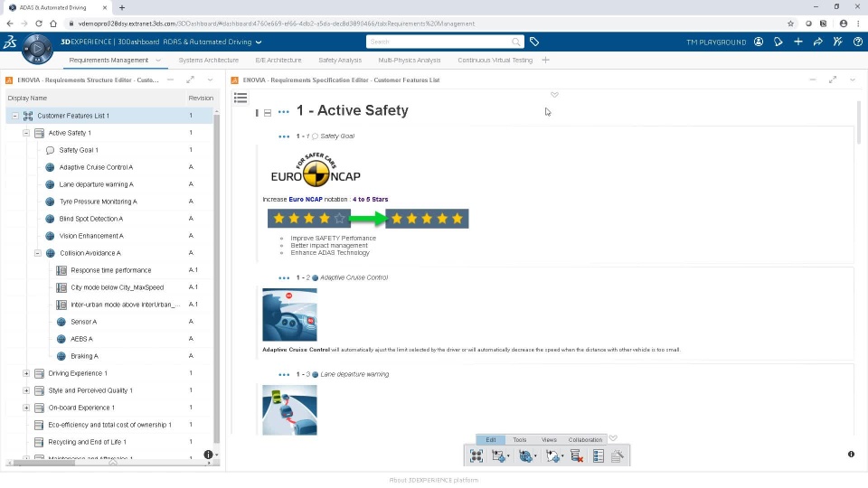The image size is (868, 488).
Task: Open the Requirements Management tab dropdown arrow
Action: tap(158, 61)
